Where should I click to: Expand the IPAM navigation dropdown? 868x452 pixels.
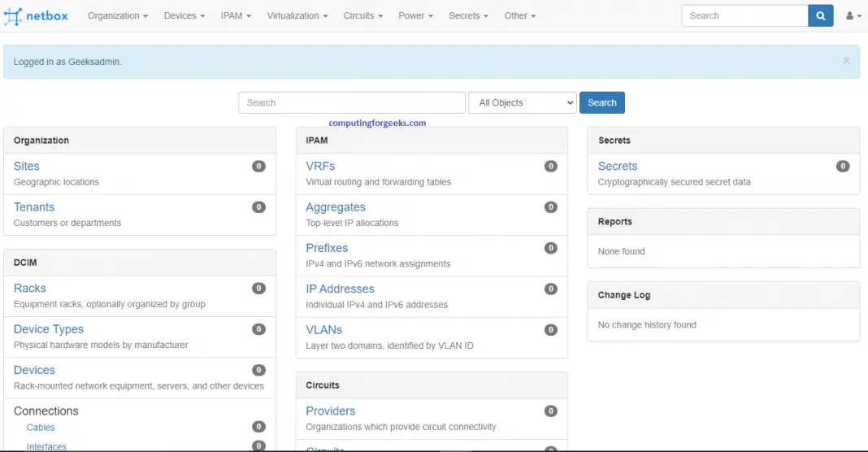236,15
